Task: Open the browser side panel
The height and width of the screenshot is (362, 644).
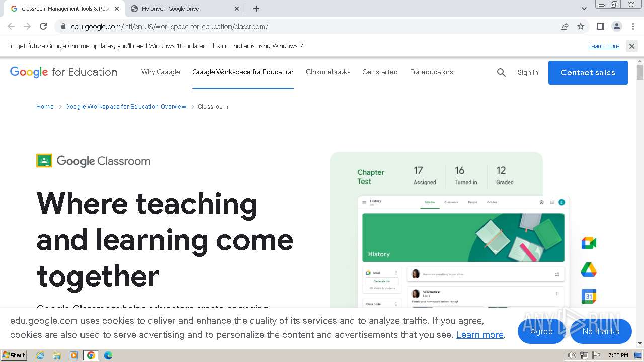Action: tap(600, 26)
